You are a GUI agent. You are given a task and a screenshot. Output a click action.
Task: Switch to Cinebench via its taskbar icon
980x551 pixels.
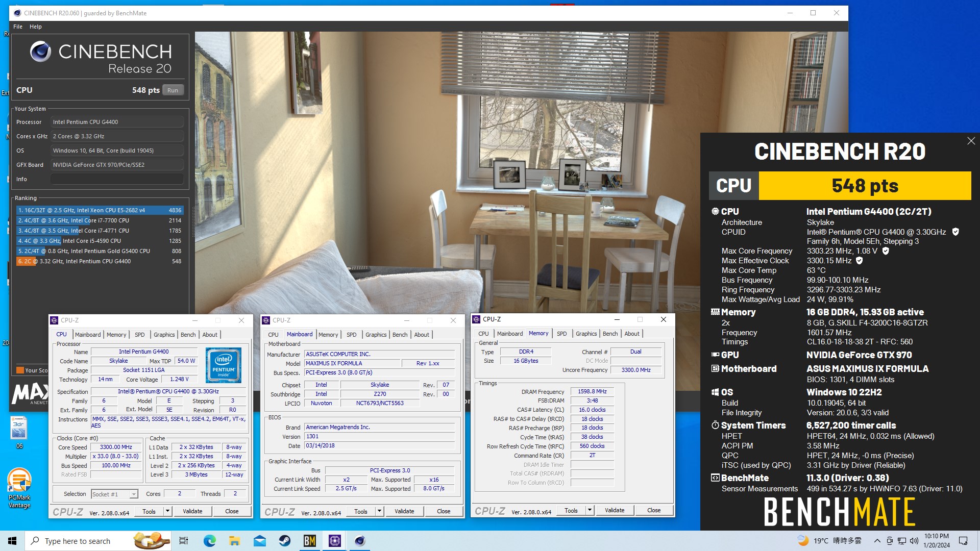pos(359,541)
